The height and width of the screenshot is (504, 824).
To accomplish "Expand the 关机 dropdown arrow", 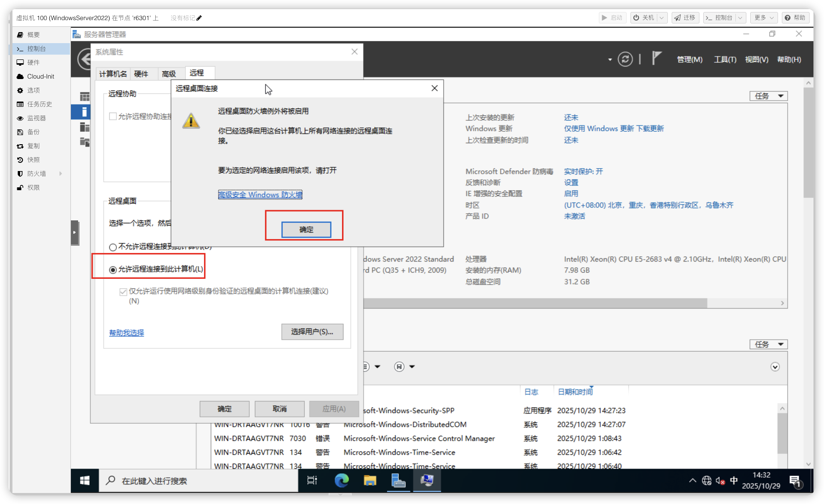I will [662, 18].
